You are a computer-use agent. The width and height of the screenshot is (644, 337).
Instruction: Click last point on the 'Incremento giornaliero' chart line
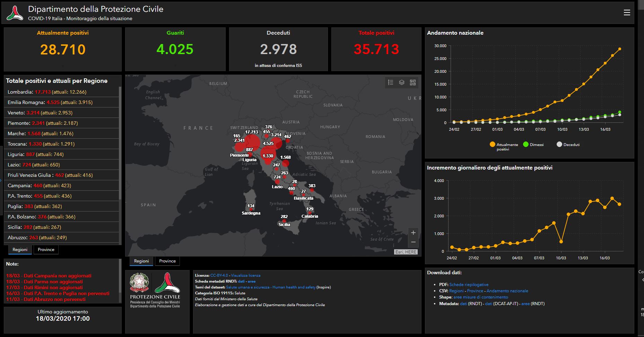click(619, 204)
